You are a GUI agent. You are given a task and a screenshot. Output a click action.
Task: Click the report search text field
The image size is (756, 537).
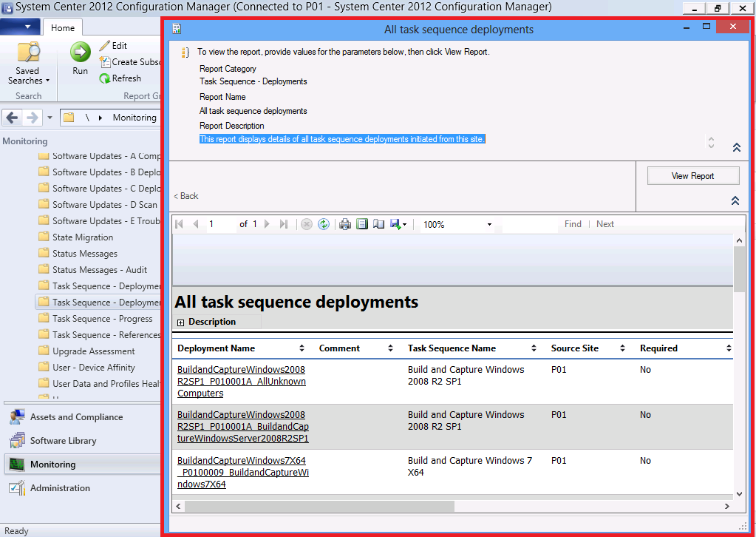pyautogui.click(x=530, y=224)
